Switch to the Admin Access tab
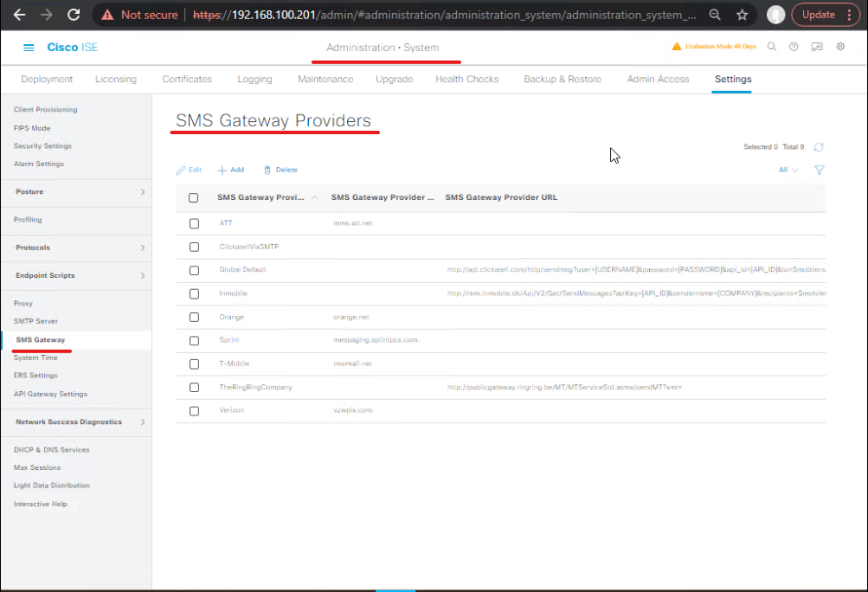This screenshot has width=868, height=592. [659, 79]
